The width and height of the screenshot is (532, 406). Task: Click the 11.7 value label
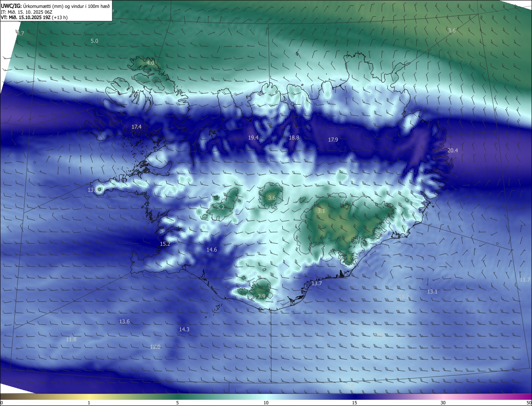coord(525,279)
